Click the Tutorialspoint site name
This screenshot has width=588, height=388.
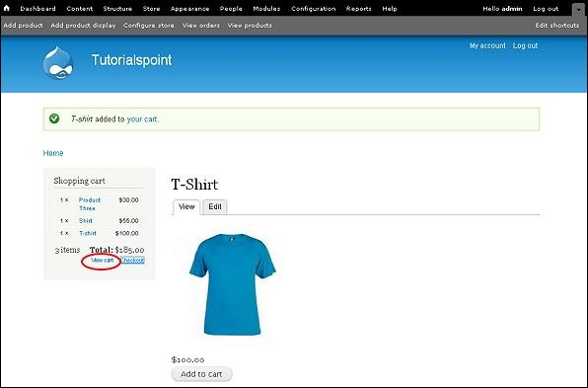pos(131,60)
